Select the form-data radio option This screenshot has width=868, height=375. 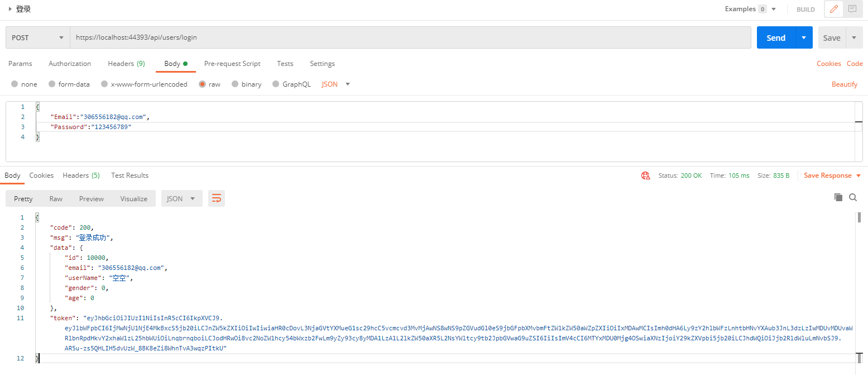pyautogui.click(x=52, y=84)
